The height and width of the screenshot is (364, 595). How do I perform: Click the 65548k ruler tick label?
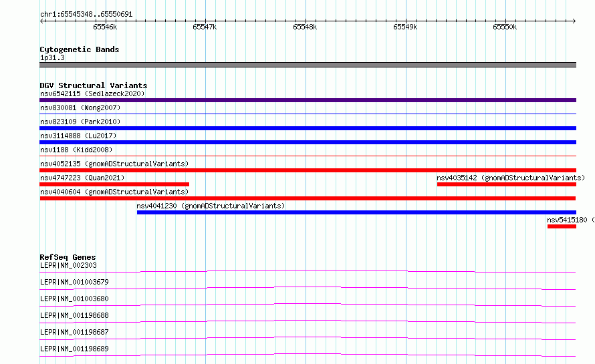point(305,27)
